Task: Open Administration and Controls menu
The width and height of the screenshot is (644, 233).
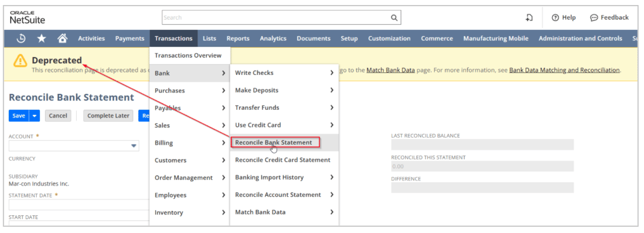Action: (581, 38)
